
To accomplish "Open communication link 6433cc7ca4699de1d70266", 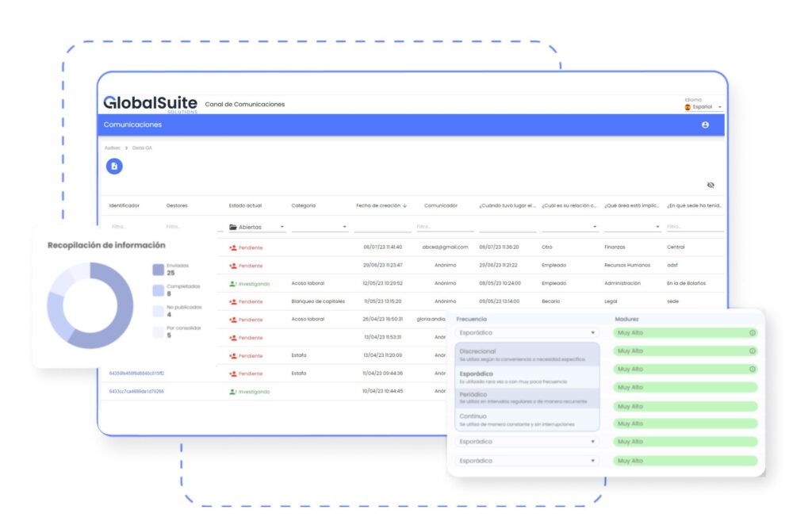I will tap(136, 391).
